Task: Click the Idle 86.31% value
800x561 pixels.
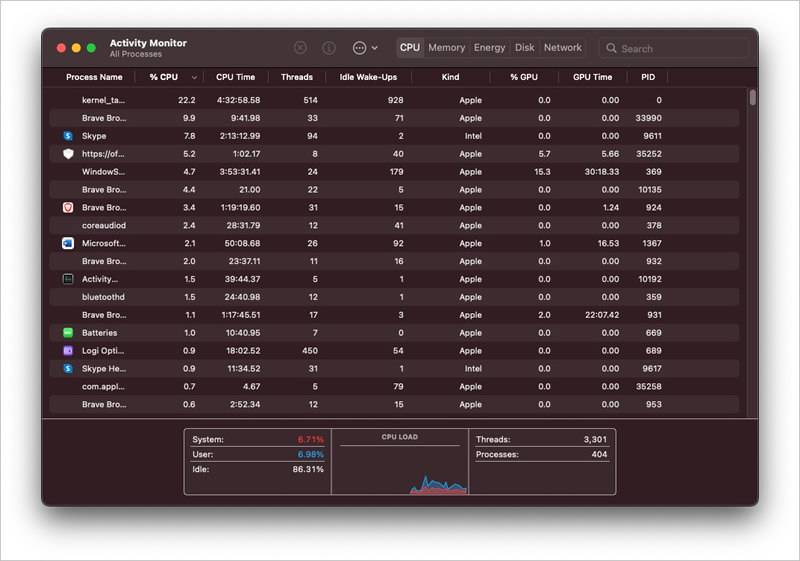Action: click(308, 469)
